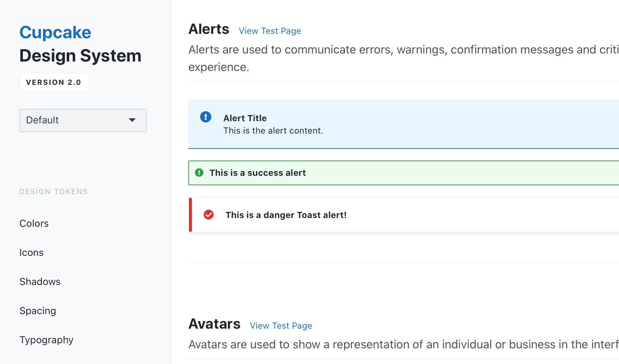Select Shadows from the sidebar navigation
619x364 pixels.
[40, 282]
